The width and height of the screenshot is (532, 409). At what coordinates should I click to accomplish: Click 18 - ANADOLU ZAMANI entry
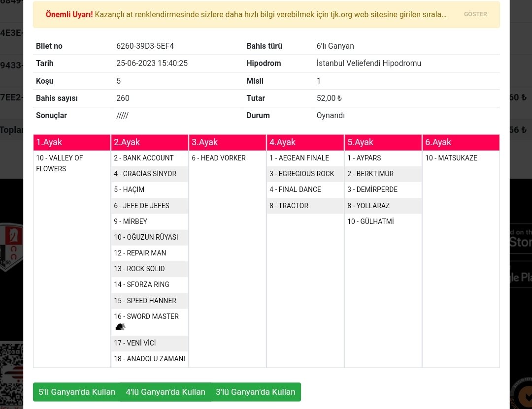pyautogui.click(x=149, y=359)
